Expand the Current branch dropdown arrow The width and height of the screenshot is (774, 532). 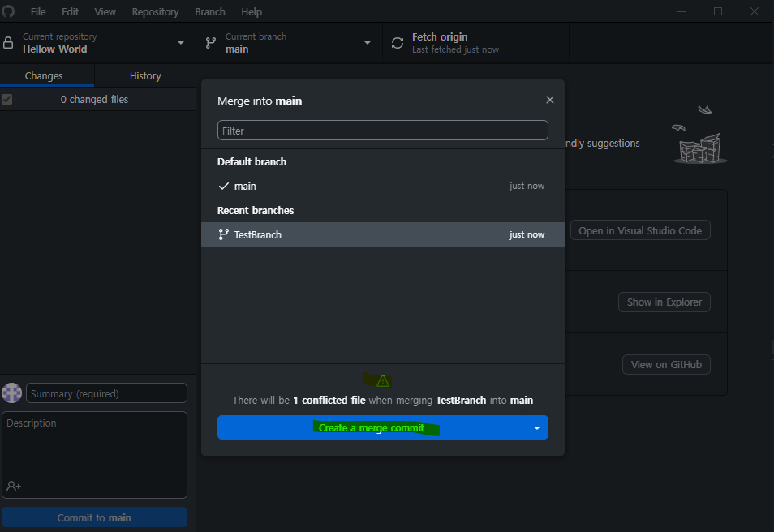coord(368,43)
